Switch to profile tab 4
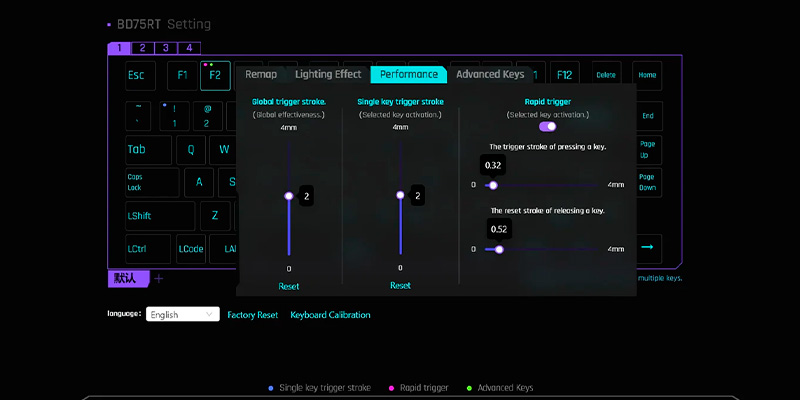Image resolution: width=800 pixels, height=400 pixels. tap(189, 48)
